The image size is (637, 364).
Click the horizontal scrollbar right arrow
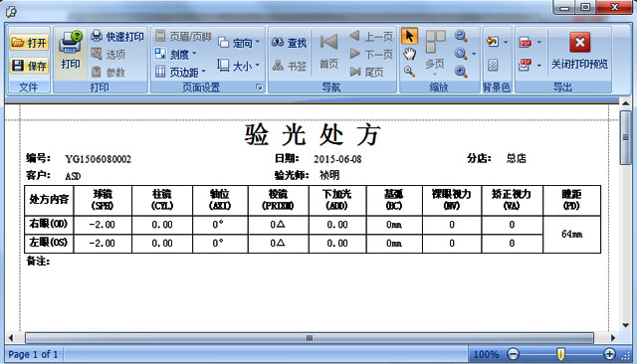tap(613, 337)
